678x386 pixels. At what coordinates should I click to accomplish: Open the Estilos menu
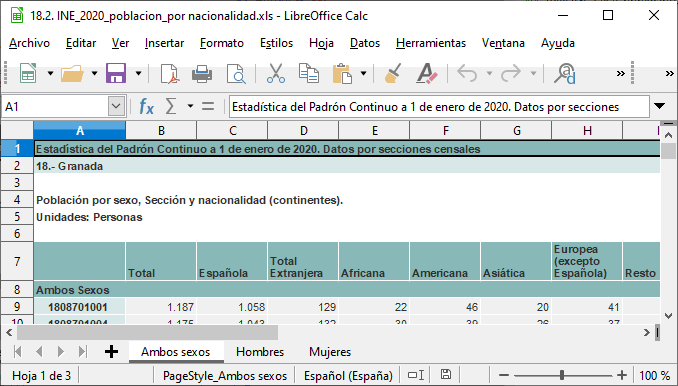(276, 43)
